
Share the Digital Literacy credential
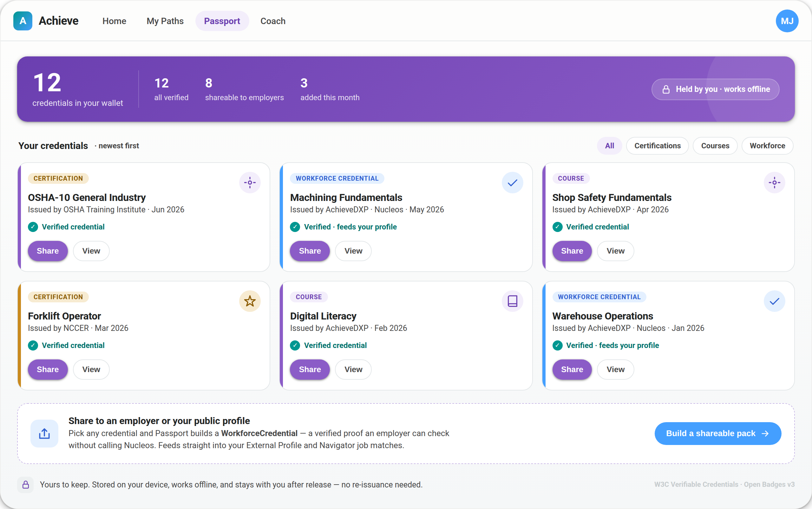point(310,369)
